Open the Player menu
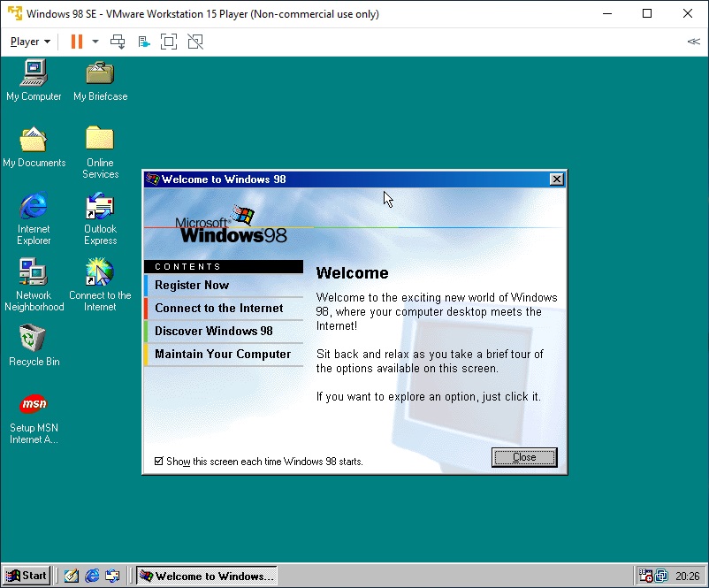Image resolution: width=709 pixels, height=588 pixels. 30,42
